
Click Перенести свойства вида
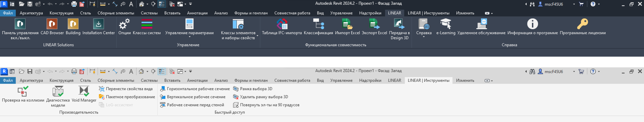click(126, 89)
